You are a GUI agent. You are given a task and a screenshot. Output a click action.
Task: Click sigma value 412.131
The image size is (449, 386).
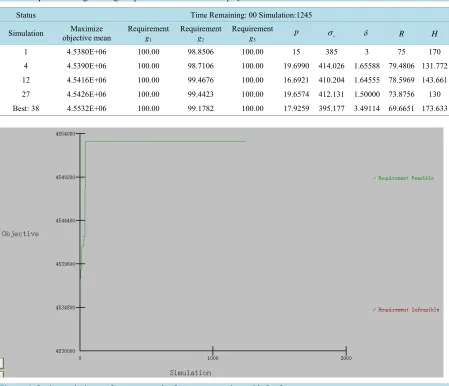click(x=331, y=94)
